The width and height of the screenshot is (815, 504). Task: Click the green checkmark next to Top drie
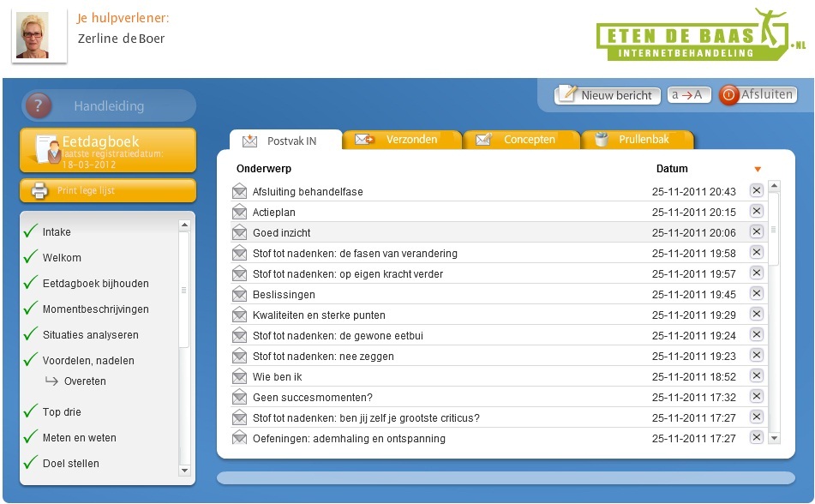tap(31, 411)
